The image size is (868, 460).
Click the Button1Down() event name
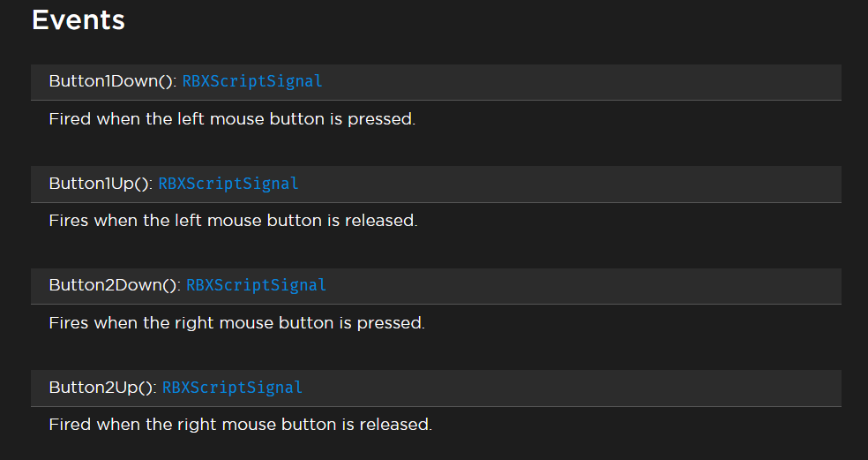click(113, 81)
